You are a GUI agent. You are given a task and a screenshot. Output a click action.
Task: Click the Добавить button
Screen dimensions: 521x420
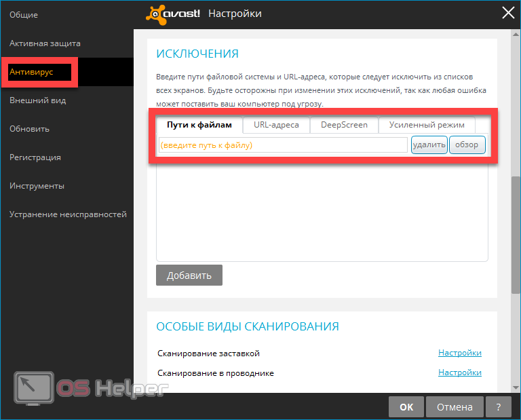pyautogui.click(x=189, y=275)
